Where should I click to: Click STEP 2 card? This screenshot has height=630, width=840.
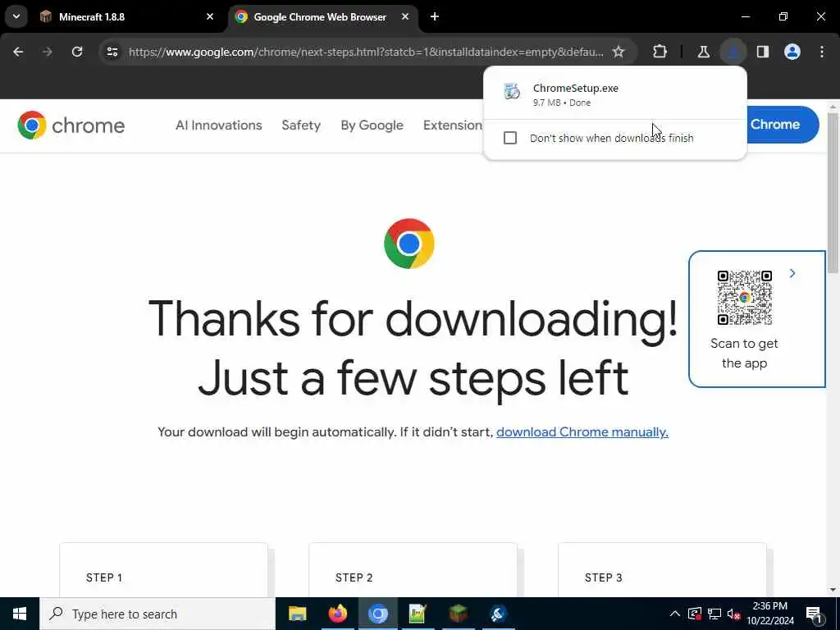(x=413, y=569)
